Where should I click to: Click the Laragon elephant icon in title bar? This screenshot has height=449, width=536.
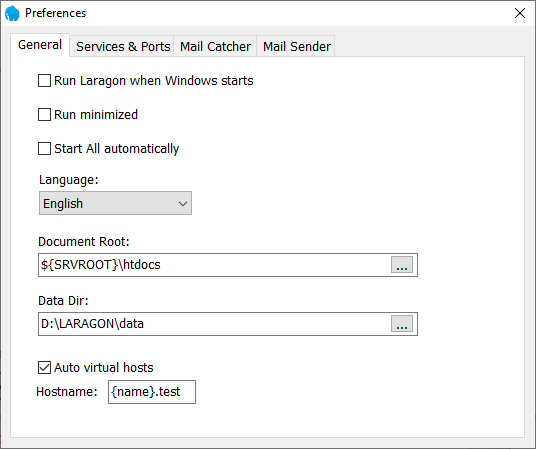12,13
